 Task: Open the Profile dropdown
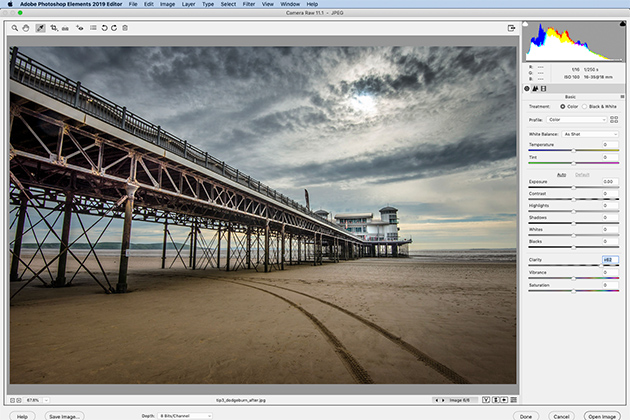point(577,120)
